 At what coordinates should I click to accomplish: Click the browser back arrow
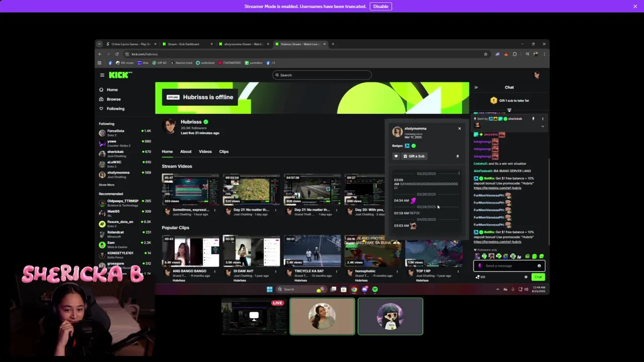click(x=100, y=54)
